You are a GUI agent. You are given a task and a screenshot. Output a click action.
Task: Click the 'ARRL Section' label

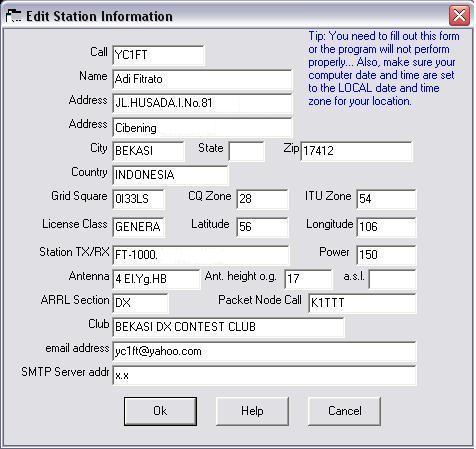click(x=75, y=300)
